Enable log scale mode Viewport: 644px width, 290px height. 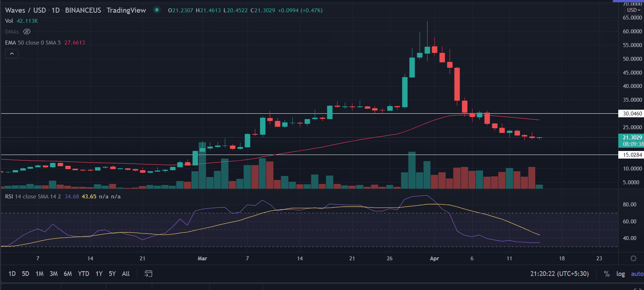coord(620,274)
